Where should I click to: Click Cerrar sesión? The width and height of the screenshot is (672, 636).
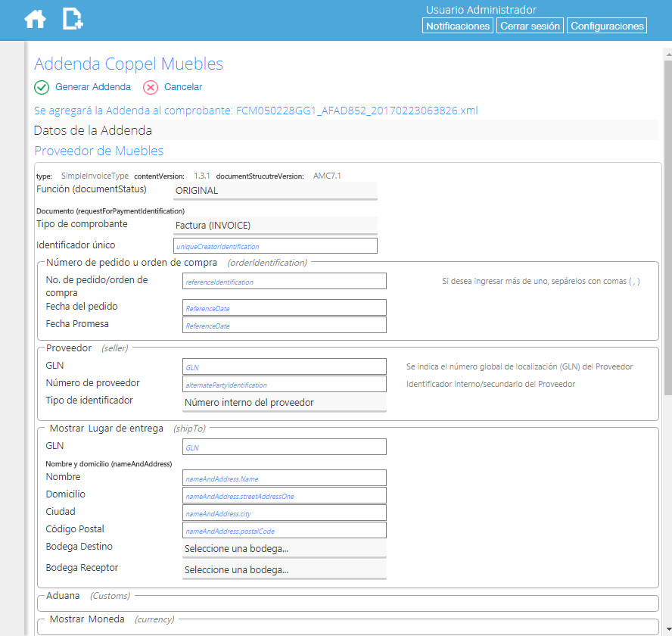[x=530, y=26]
